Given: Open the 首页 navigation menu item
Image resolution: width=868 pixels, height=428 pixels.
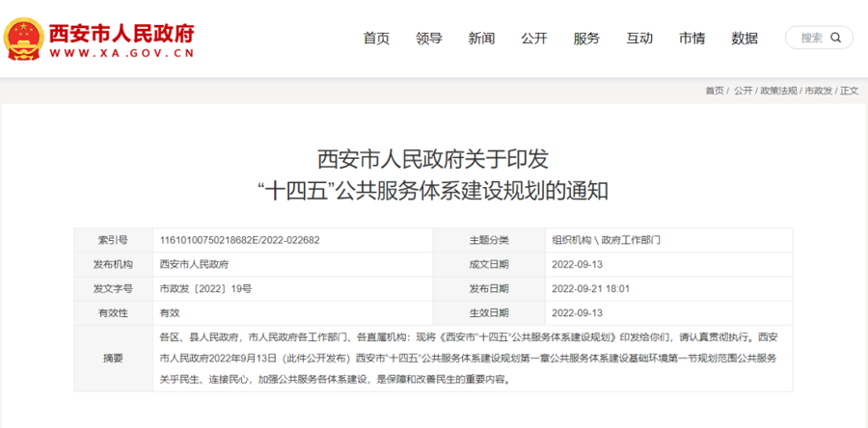Looking at the screenshot, I should click(376, 39).
